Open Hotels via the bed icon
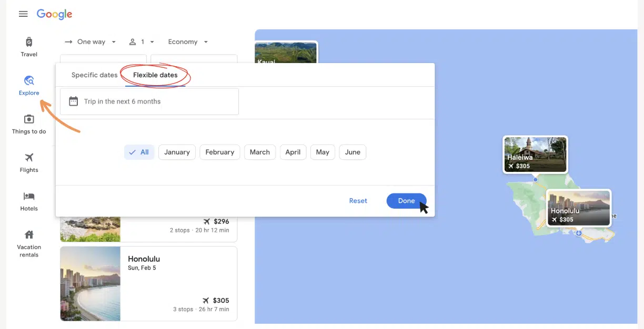644x329 pixels. (x=29, y=197)
